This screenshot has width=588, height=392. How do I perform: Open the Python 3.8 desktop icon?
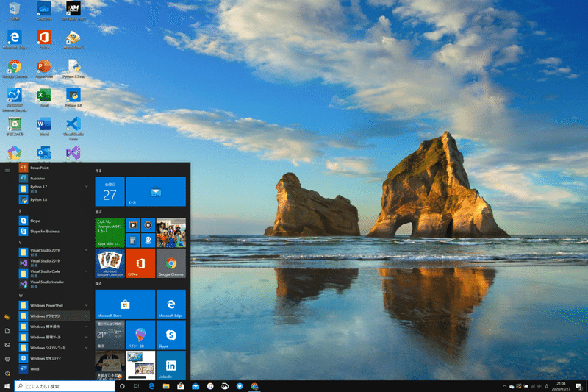coord(73,98)
